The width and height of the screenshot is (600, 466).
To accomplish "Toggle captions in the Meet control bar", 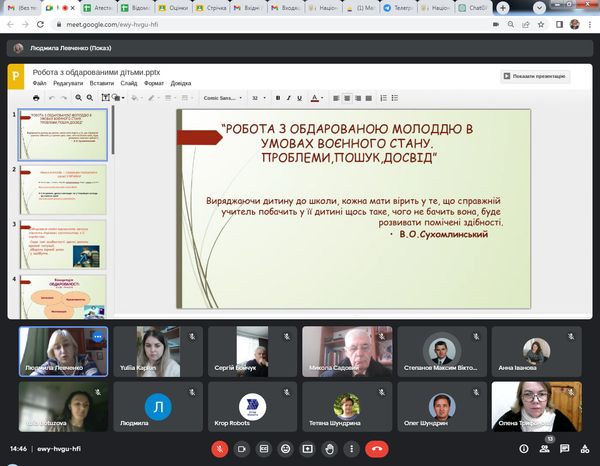I will pos(264,449).
